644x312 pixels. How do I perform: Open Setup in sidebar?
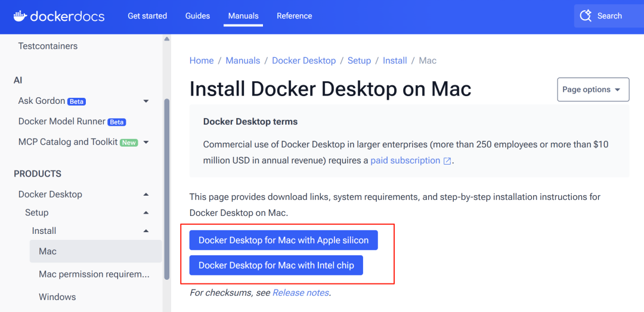(36, 212)
